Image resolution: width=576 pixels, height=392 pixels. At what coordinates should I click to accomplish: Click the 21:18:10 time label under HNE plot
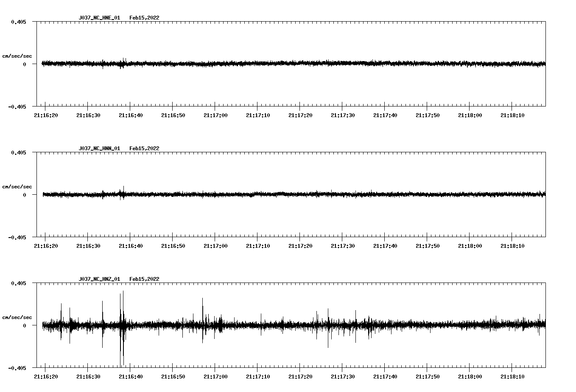tap(512, 115)
